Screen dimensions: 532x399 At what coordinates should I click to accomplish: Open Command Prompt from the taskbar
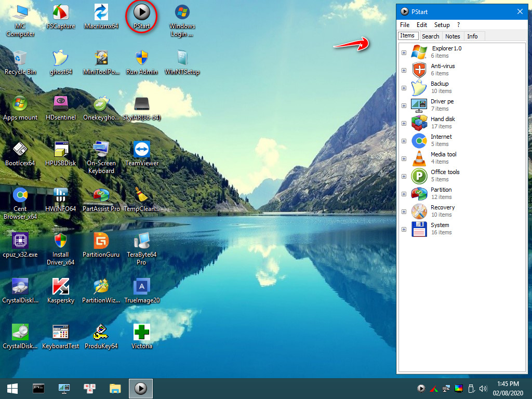point(38,389)
